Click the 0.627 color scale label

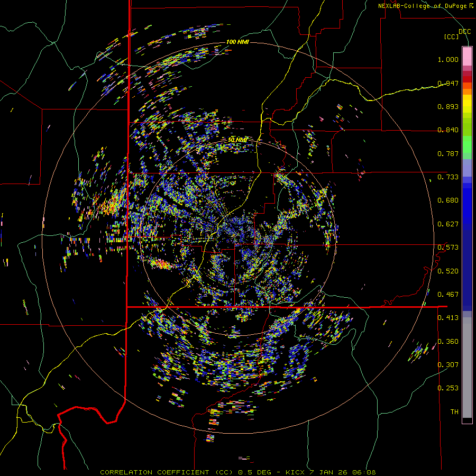coord(448,224)
